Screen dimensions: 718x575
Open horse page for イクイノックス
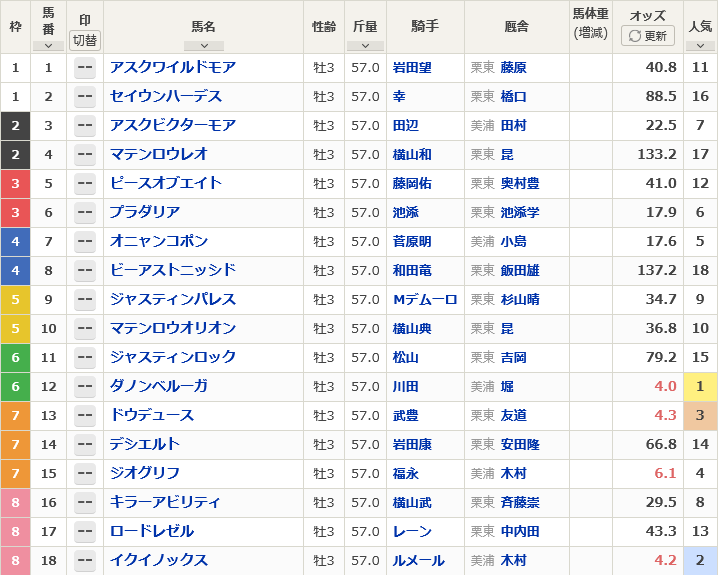[x=159, y=560]
